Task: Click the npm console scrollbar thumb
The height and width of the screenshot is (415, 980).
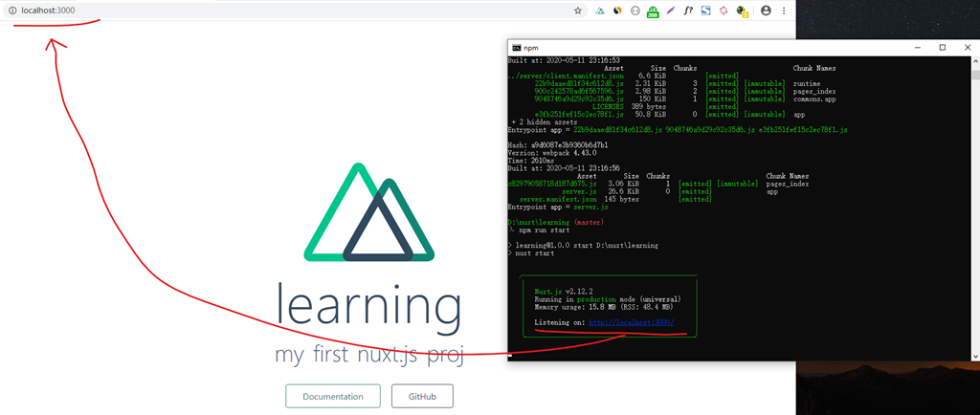Action: 975,75
